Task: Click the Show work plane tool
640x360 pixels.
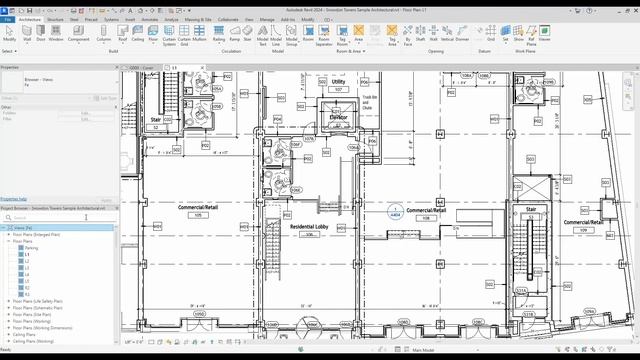Action: click(x=518, y=33)
